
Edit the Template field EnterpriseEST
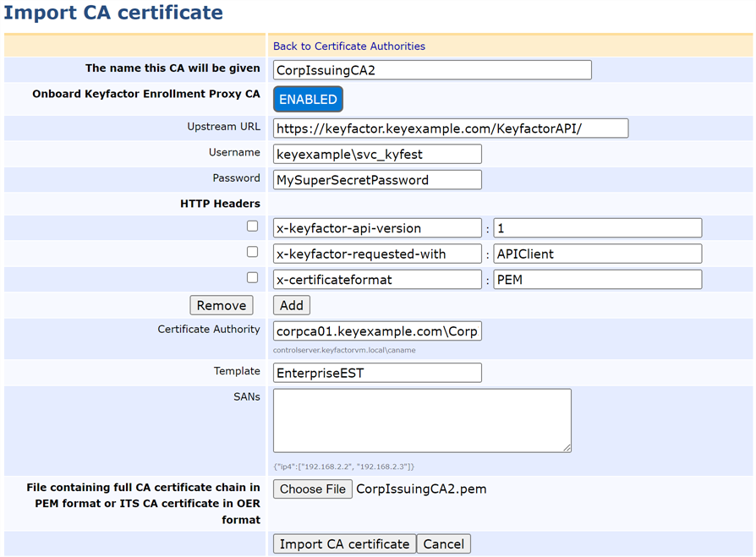[377, 373]
